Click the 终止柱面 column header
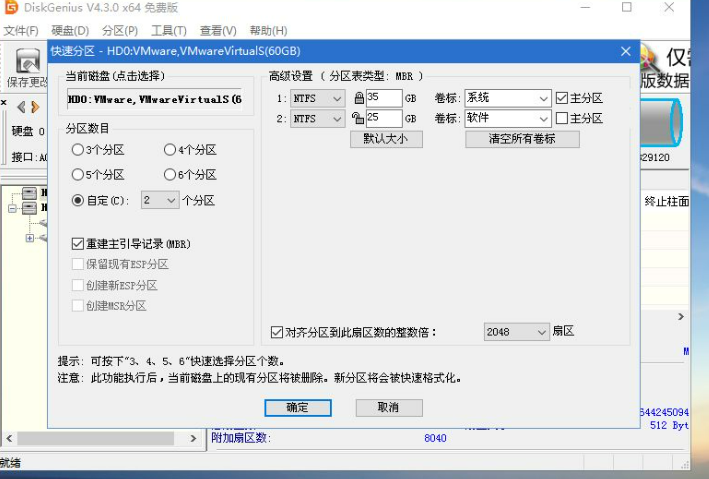 [x=667, y=201]
